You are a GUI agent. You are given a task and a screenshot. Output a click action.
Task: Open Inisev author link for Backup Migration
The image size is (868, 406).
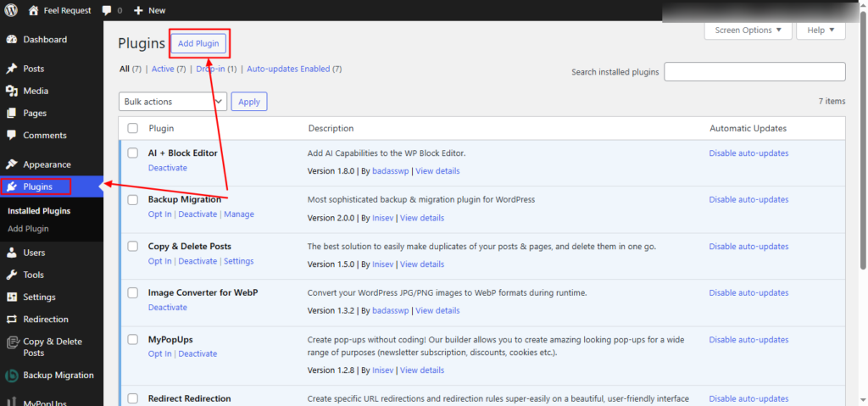tap(383, 218)
